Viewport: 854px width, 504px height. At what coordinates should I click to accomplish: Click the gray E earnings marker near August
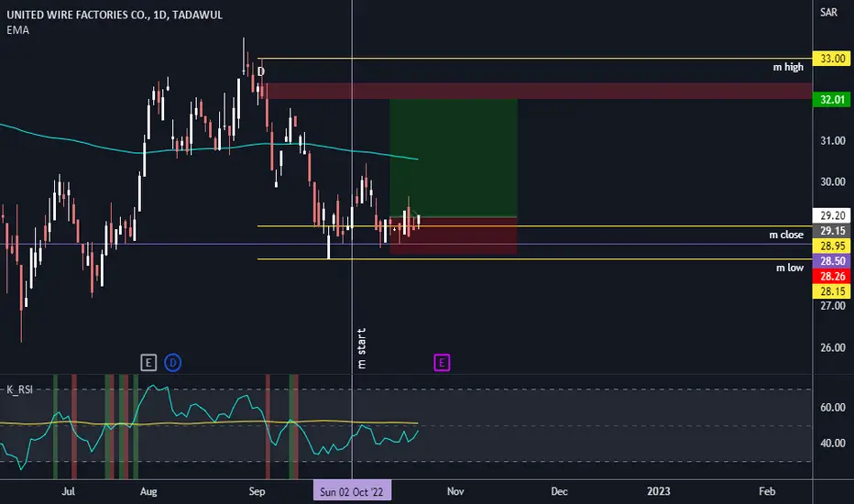tap(148, 362)
